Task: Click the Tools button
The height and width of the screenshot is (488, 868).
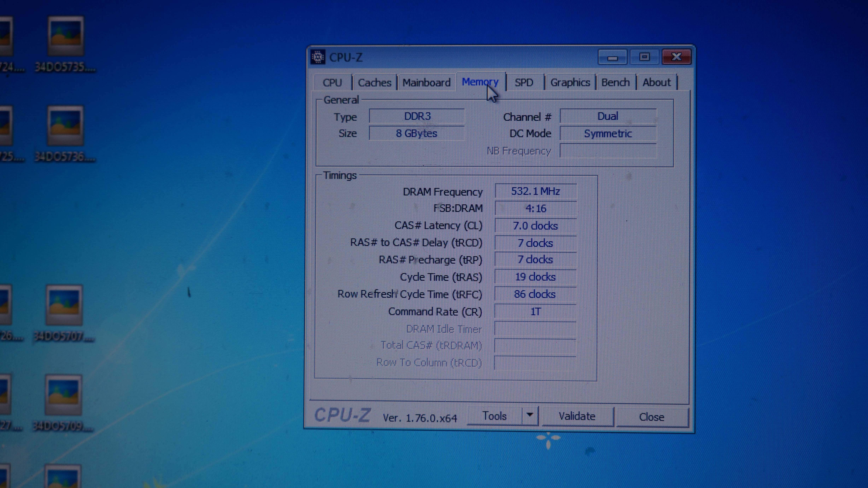Action: 494,416
